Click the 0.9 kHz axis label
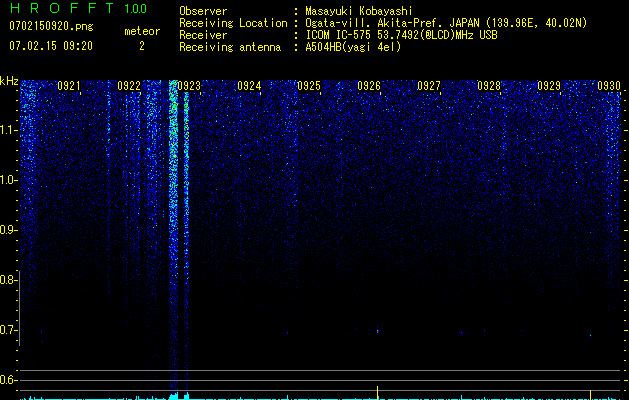This screenshot has width=629, height=400. (x=8, y=230)
